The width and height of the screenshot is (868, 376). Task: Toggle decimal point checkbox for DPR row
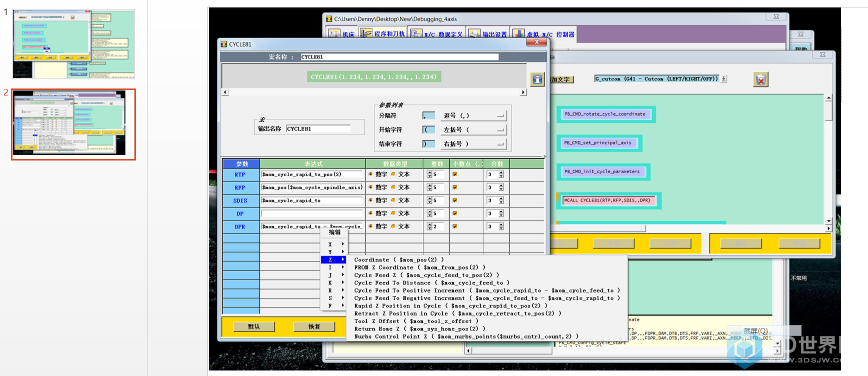pos(455,226)
